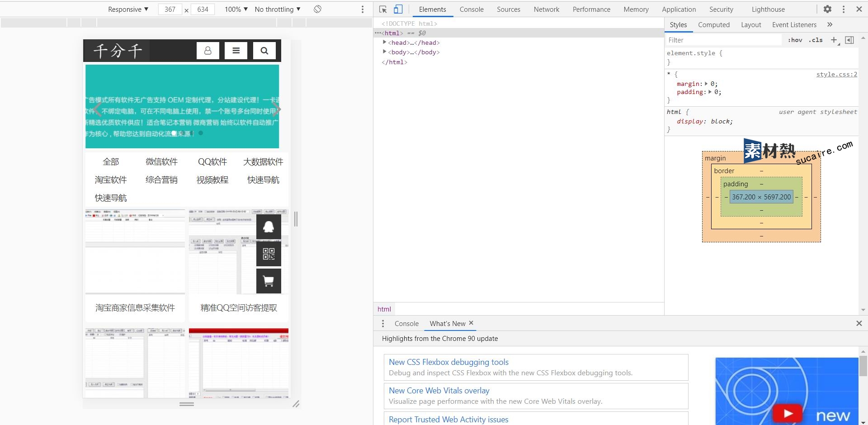The image size is (868, 425).
Task: Click the QR code floating icon
Action: coord(269,254)
